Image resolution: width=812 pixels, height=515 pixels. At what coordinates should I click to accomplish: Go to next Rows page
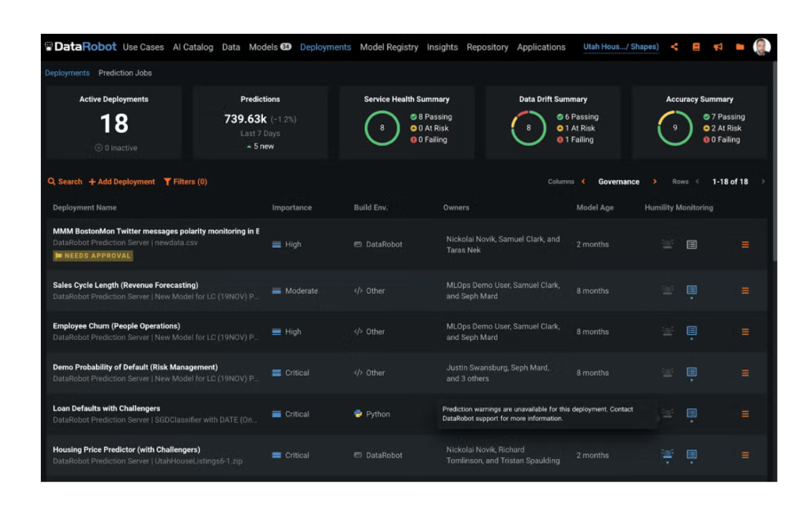tap(763, 182)
